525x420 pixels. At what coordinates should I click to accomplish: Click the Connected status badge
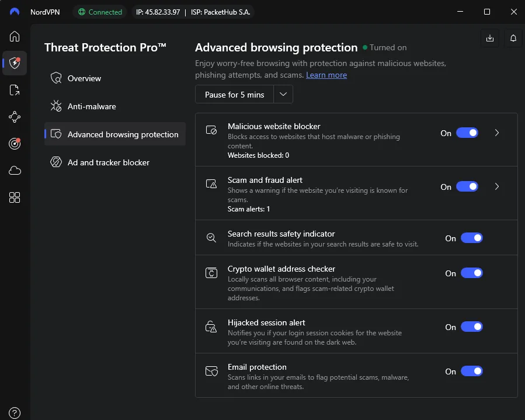pos(100,12)
